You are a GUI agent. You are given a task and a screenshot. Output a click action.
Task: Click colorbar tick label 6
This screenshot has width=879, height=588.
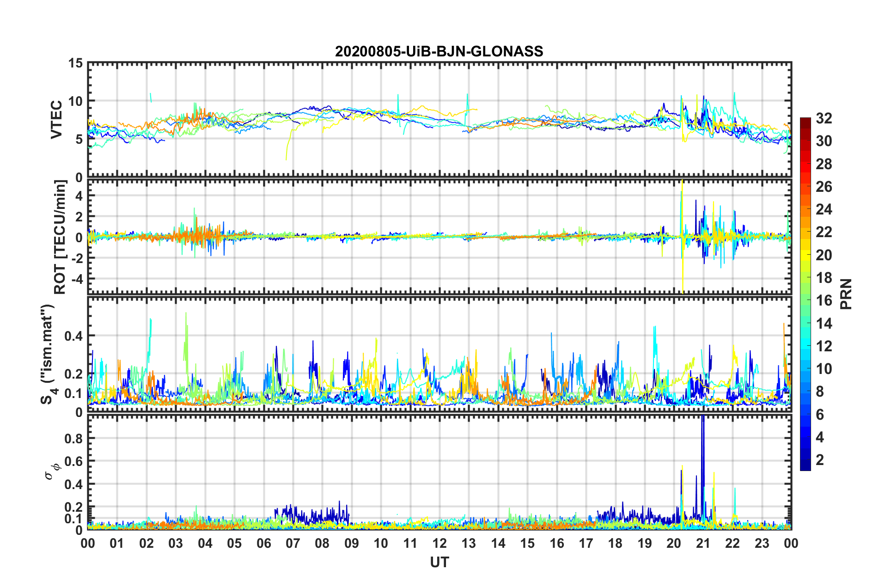click(x=820, y=415)
